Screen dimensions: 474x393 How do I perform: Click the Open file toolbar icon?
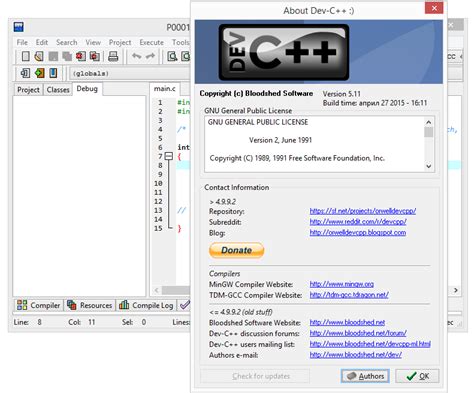[x=39, y=56]
